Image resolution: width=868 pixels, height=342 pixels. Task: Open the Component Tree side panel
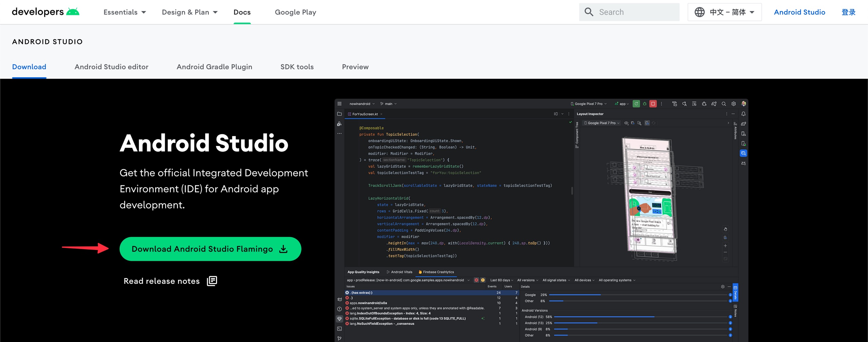coord(577,135)
